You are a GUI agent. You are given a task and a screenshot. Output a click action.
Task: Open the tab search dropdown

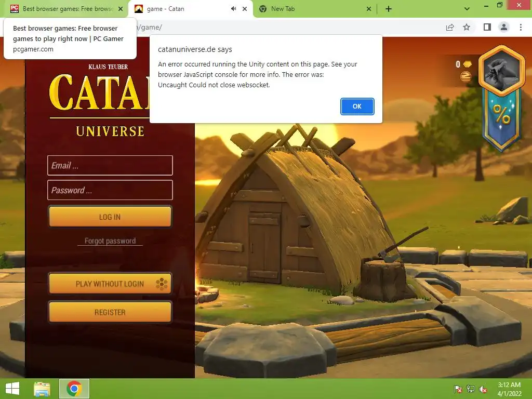(x=467, y=9)
